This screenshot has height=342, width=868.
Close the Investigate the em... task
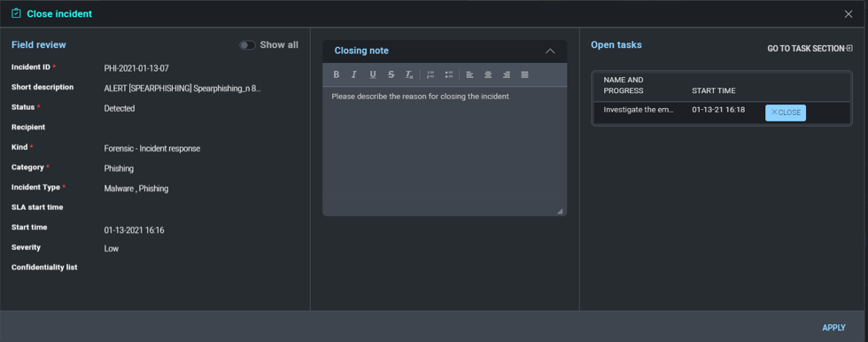click(786, 113)
